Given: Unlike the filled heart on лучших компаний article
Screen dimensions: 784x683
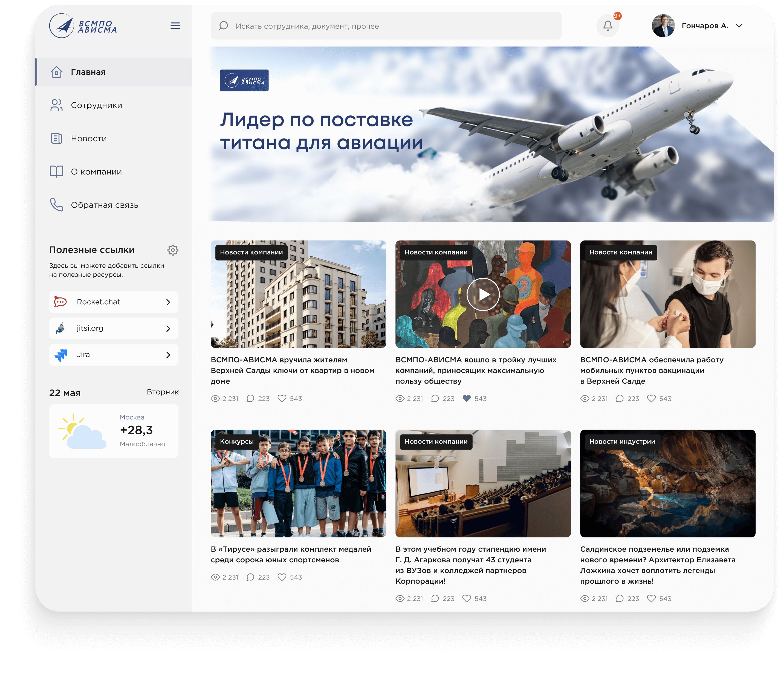Looking at the screenshot, I should point(467,399).
